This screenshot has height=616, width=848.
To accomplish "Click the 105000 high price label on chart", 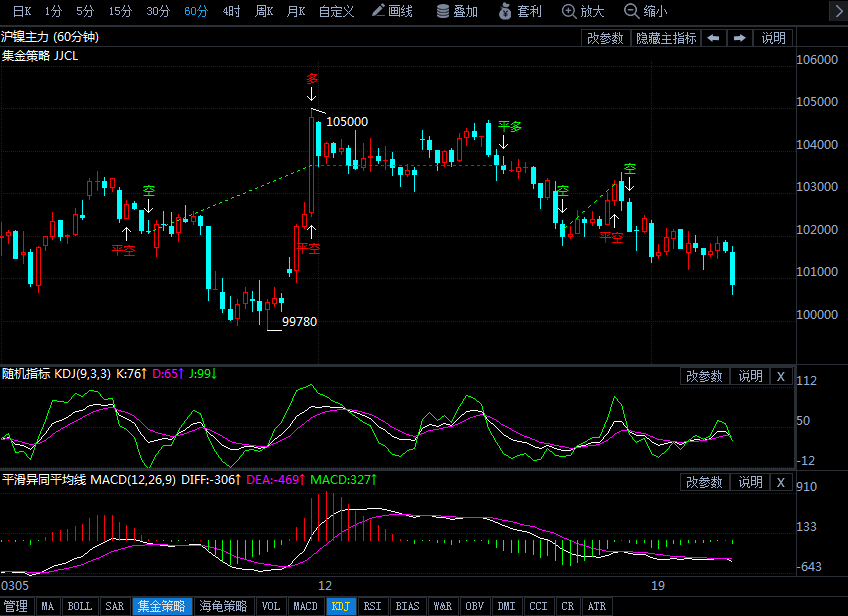I will 347,122.
